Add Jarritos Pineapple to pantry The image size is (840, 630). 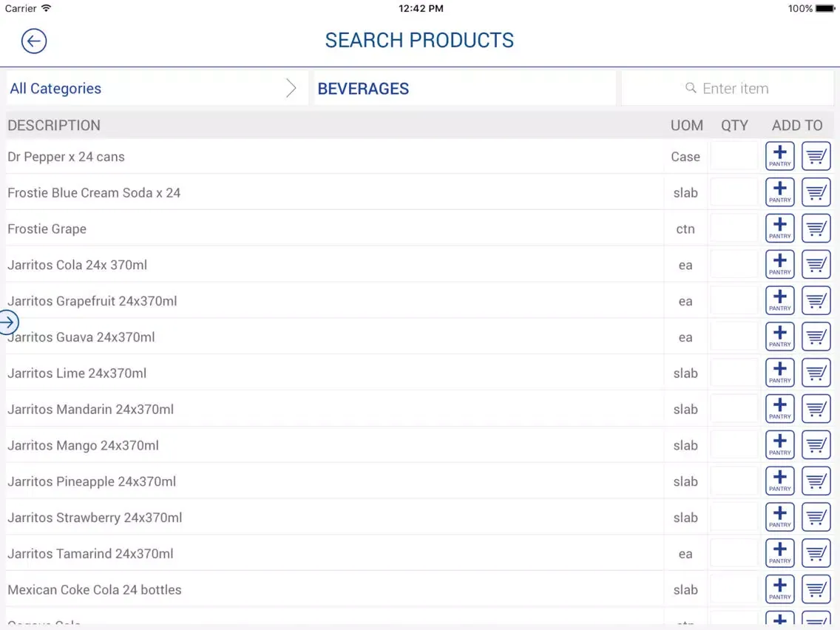779,481
